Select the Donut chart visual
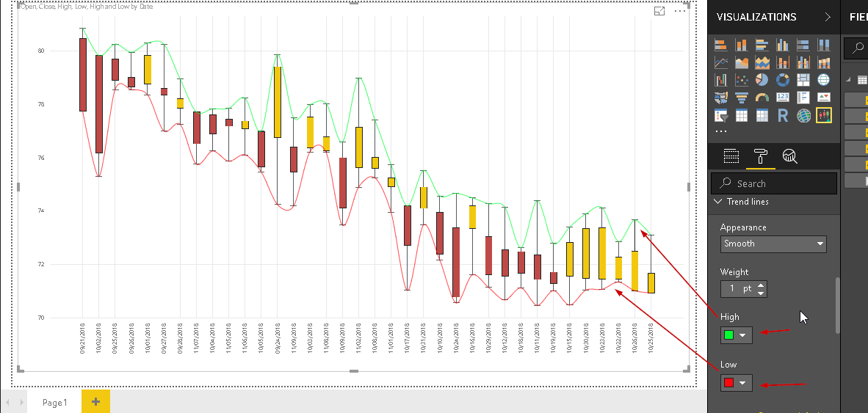This screenshot has height=413, width=868. 783,80
